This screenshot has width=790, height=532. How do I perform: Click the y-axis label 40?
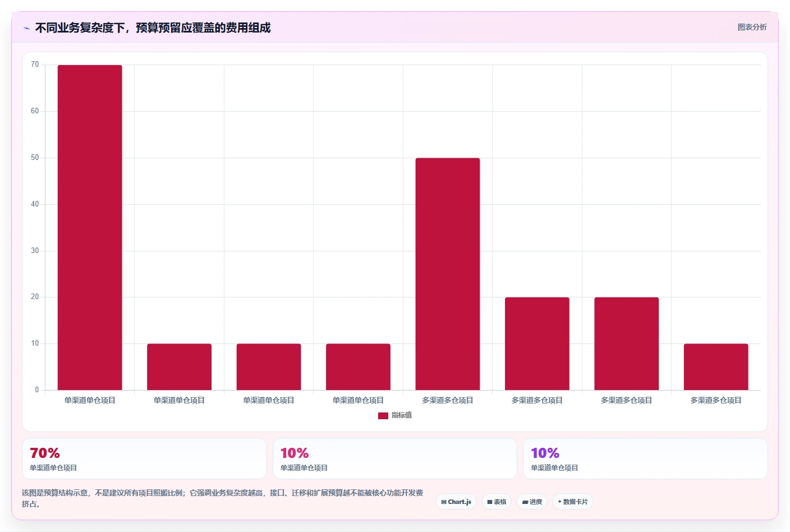(35, 204)
